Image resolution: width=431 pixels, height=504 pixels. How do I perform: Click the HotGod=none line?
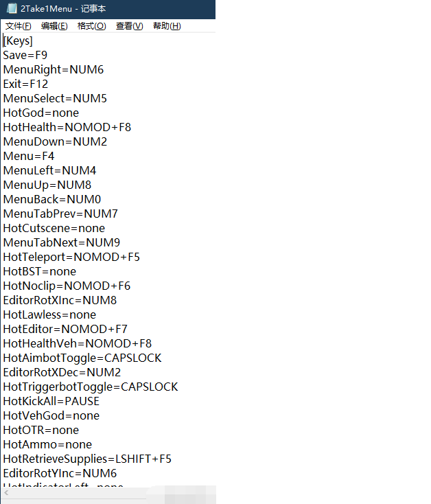click(x=40, y=113)
